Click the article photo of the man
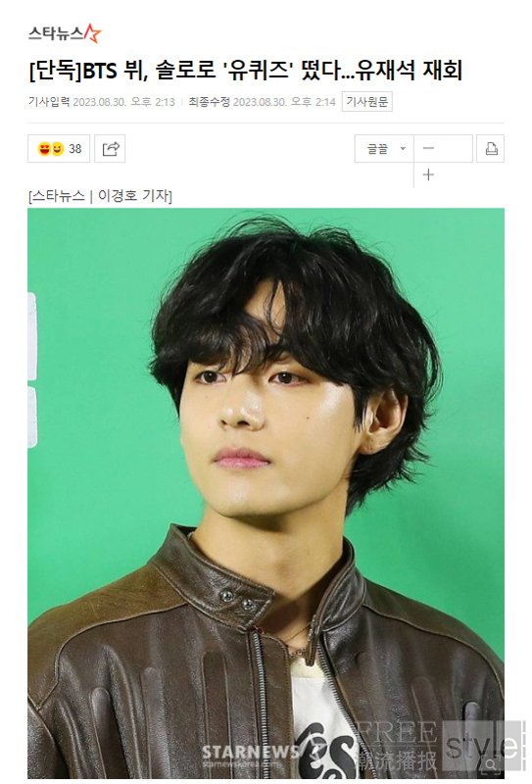The width and height of the screenshot is (532, 784). [266, 493]
